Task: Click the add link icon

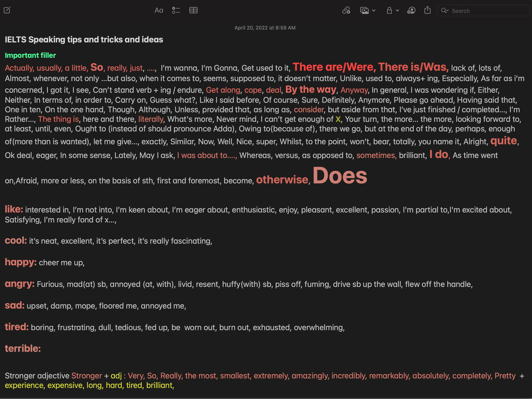Action: (x=346, y=10)
